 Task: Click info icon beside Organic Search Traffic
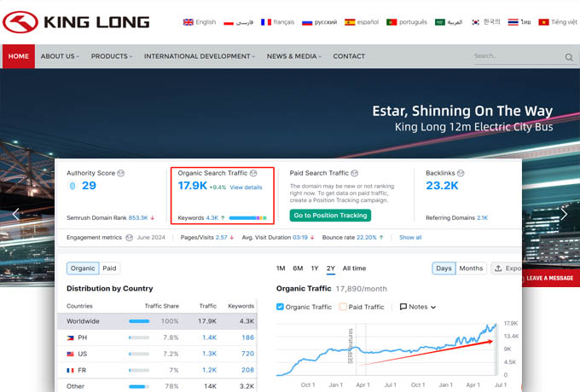tap(253, 173)
